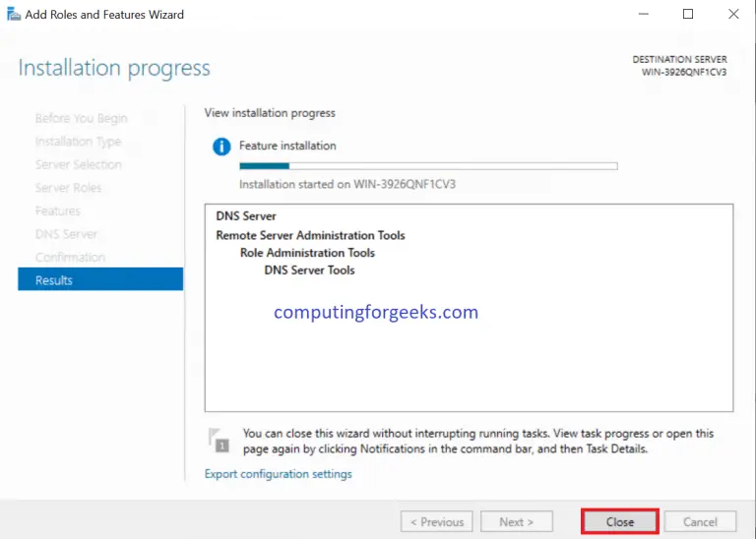The image size is (756, 539).
Task: Open the Server Roles step
Action: coord(68,188)
